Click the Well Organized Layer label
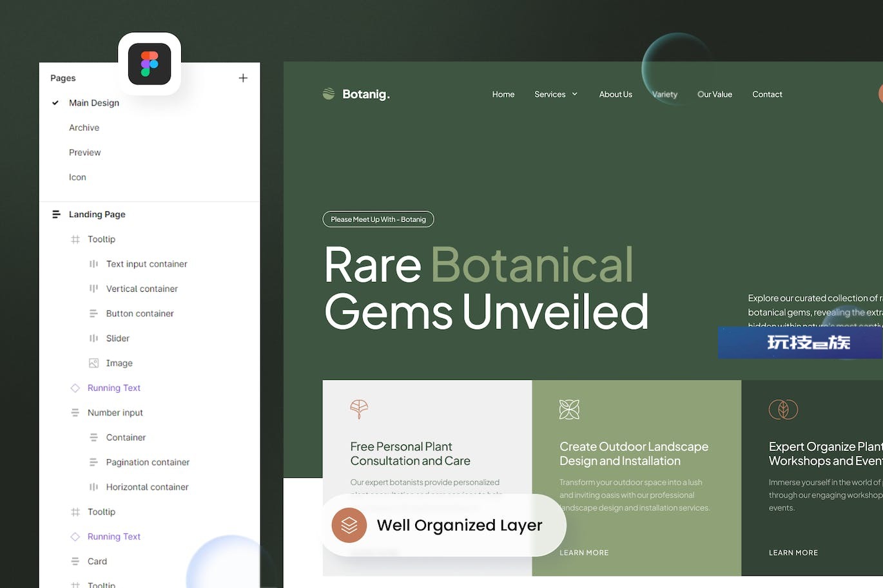The width and height of the screenshot is (883, 588). click(x=460, y=526)
